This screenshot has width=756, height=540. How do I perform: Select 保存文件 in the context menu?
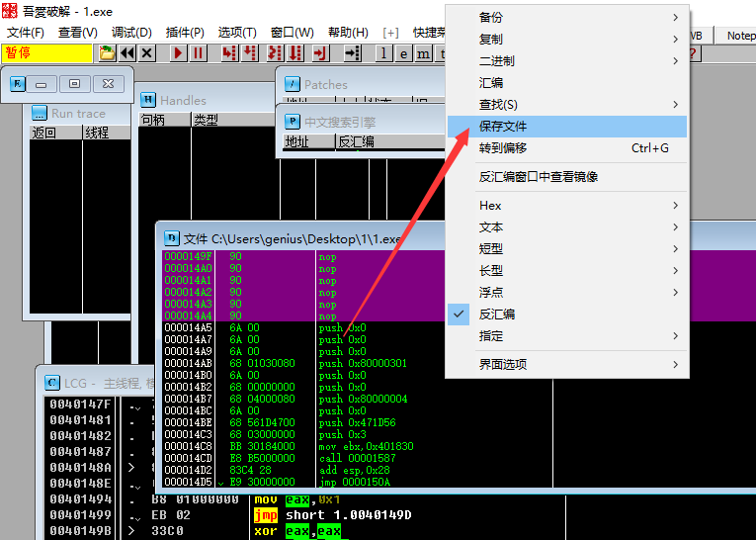567,127
